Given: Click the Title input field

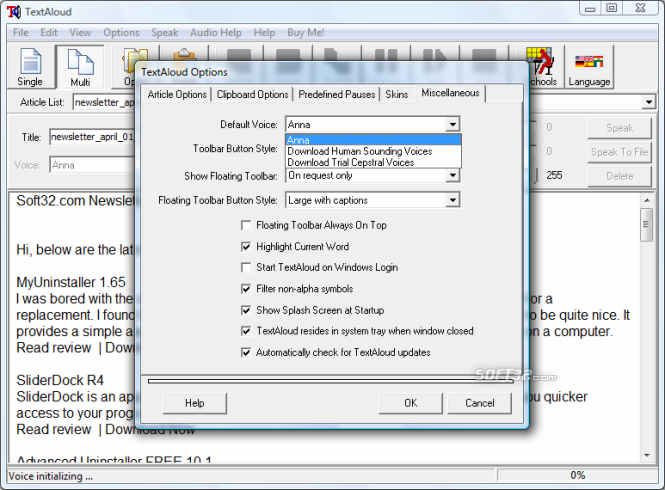Looking at the screenshot, I should click(x=92, y=137).
